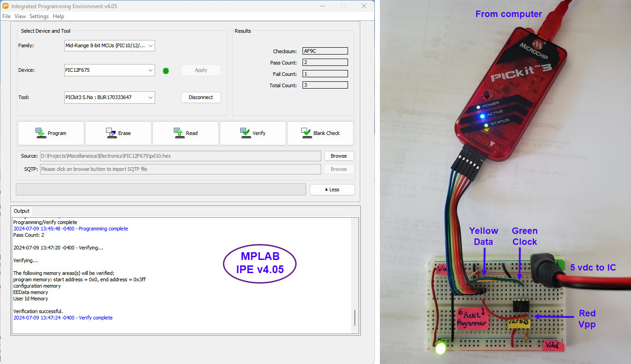
Task: Select the Source file path field
Action: point(182,156)
